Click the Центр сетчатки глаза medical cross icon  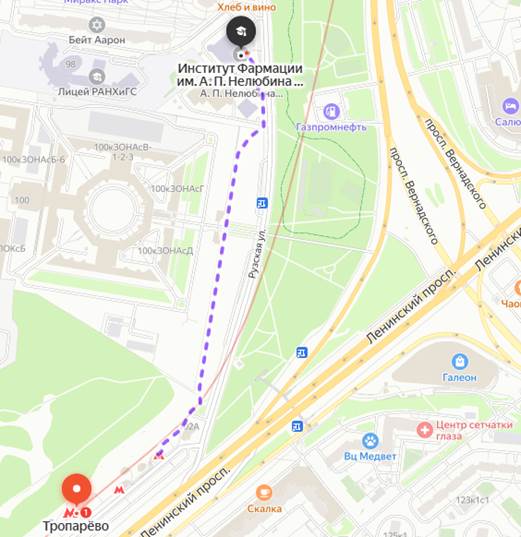click(425, 429)
